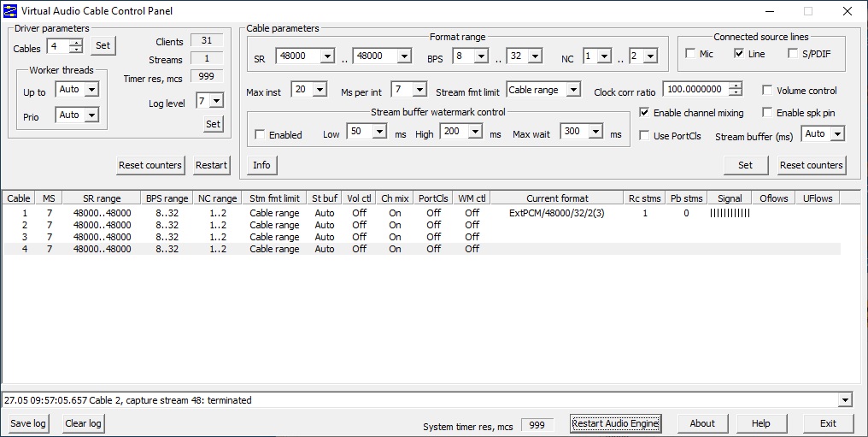The height and width of the screenshot is (437, 868).
Task: Open the Stream buffer (ms) dropdown
Action: [838, 134]
